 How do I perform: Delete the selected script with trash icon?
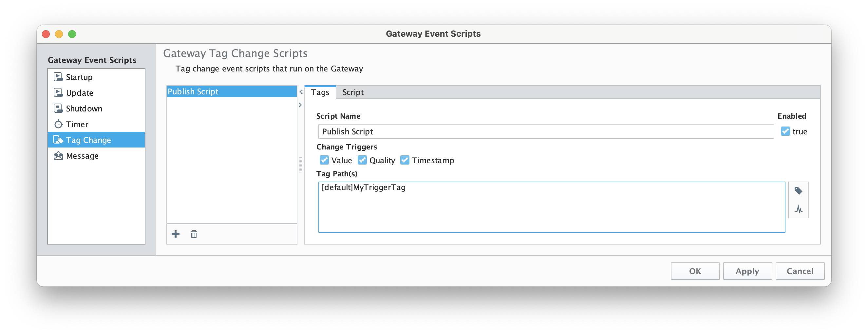(194, 234)
